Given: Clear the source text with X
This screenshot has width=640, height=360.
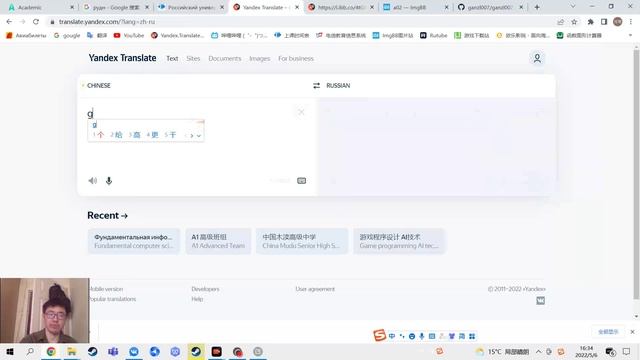Looking at the screenshot, I should (x=301, y=112).
